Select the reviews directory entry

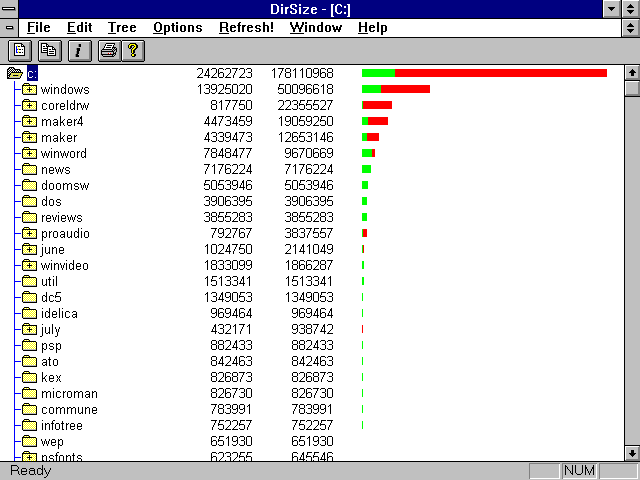[x=61, y=217]
